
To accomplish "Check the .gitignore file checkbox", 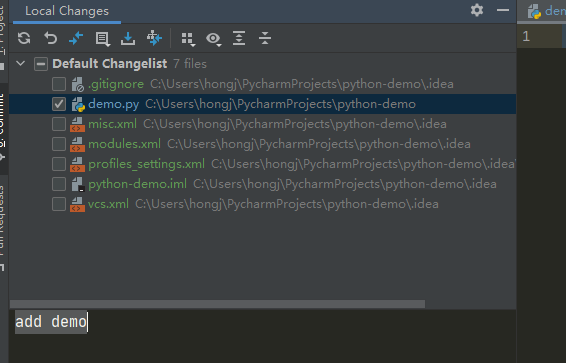I will coord(59,84).
